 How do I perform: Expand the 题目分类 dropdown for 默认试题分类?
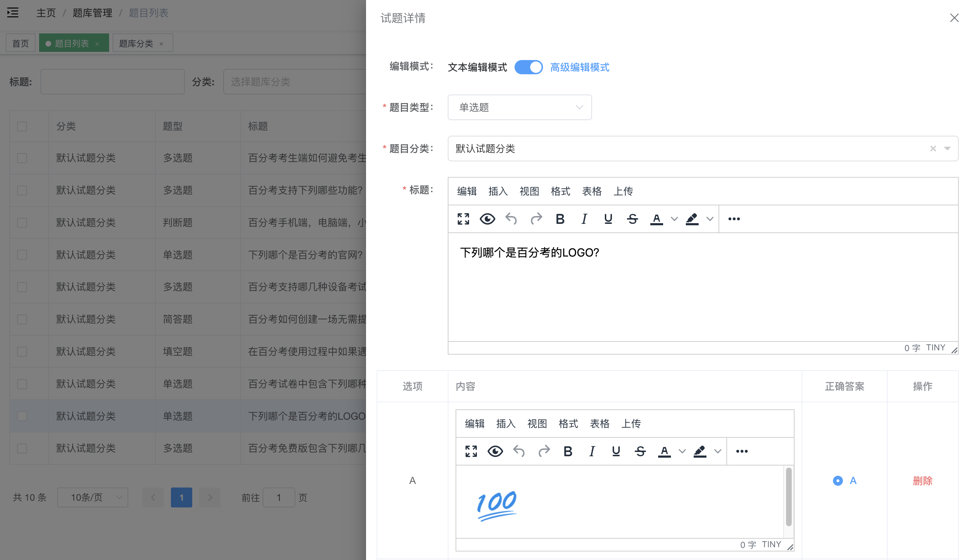click(947, 149)
